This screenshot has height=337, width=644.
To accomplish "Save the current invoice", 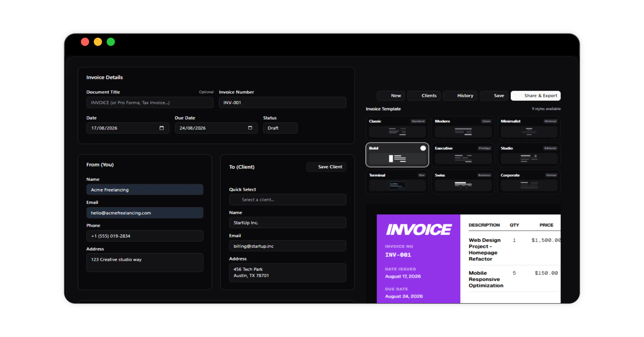I will (494, 96).
